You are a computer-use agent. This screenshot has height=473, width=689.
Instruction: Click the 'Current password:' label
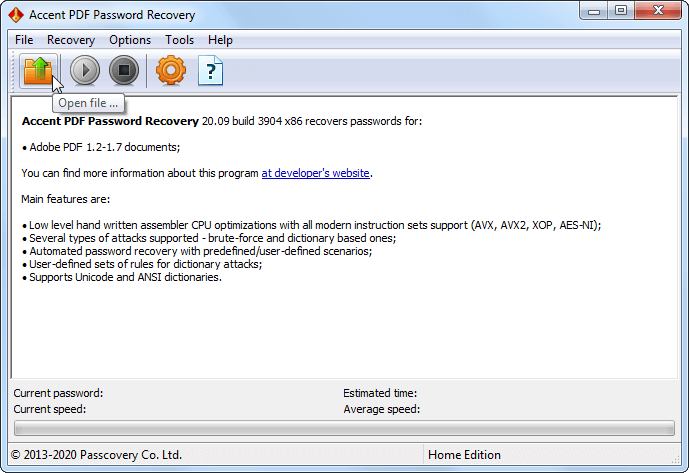58,393
